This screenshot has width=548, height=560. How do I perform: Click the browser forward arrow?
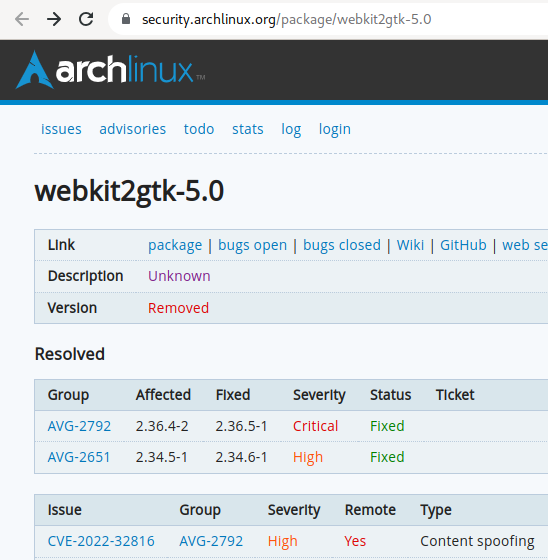[x=54, y=19]
